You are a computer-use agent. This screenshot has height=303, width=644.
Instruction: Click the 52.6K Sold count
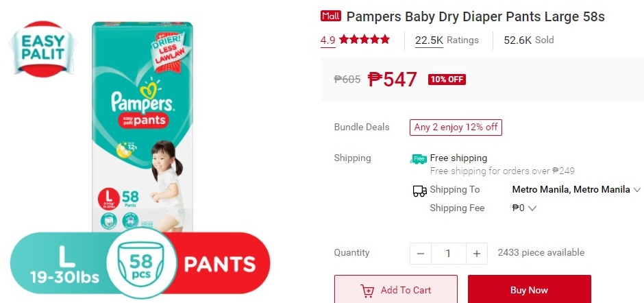[529, 40]
